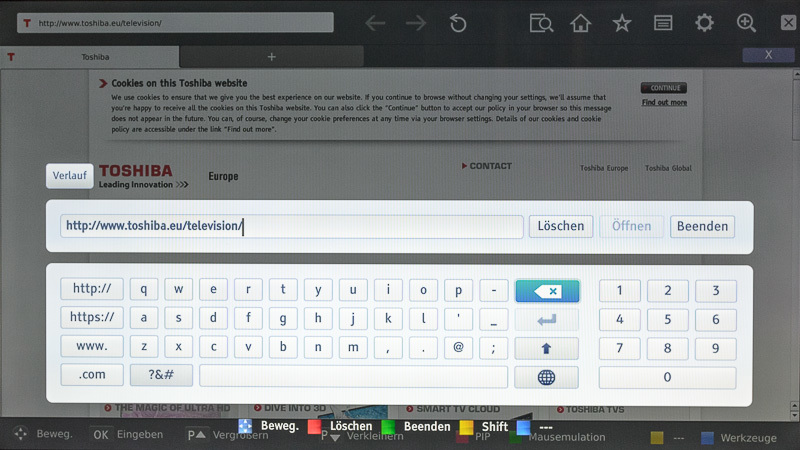
Task: Tap the @ key
Action: pos(458,347)
